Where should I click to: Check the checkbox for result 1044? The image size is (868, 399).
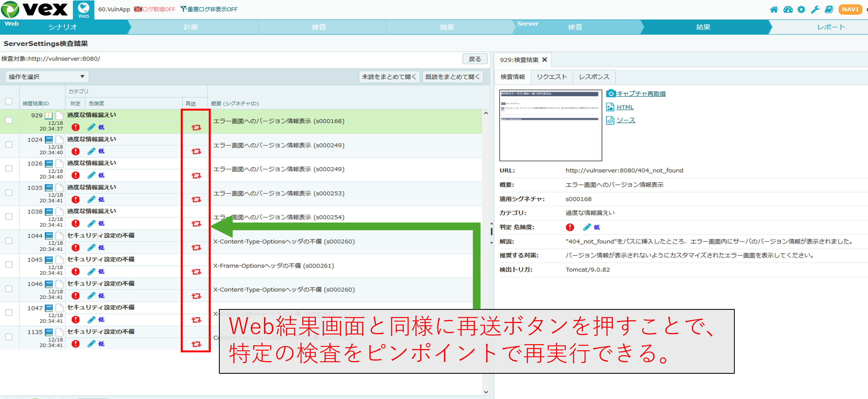pyautogui.click(x=9, y=241)
